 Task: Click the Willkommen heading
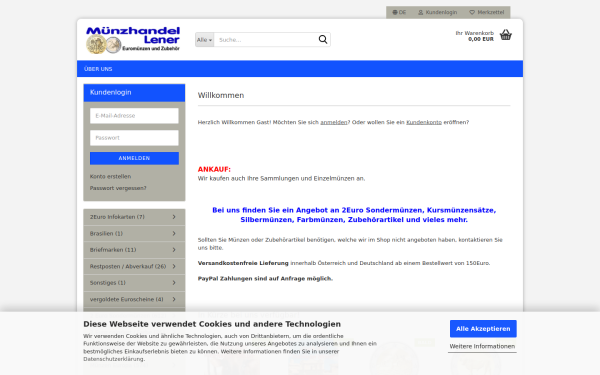pyautogui.click(x=221, y=95)
